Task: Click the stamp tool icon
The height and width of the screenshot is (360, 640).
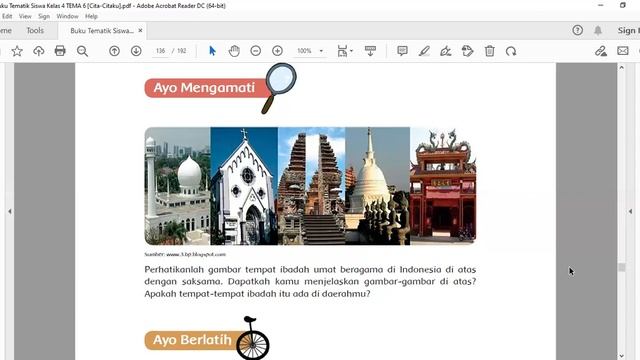Action: [x=467, y=51]
